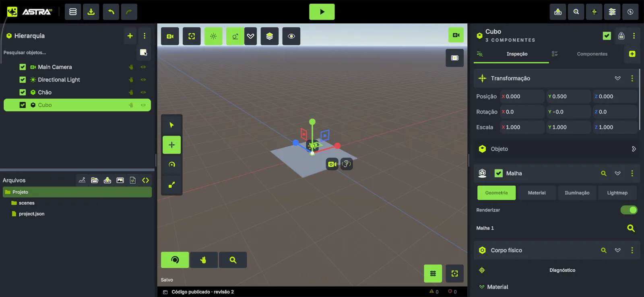The image size is (644, 297).
Task: Select the Cubo item in hierarchy
Action: [77, 105]
